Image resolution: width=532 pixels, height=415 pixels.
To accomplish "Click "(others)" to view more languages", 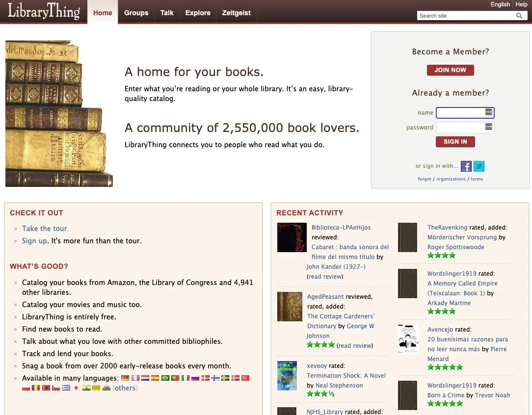I will click(125, 388).
